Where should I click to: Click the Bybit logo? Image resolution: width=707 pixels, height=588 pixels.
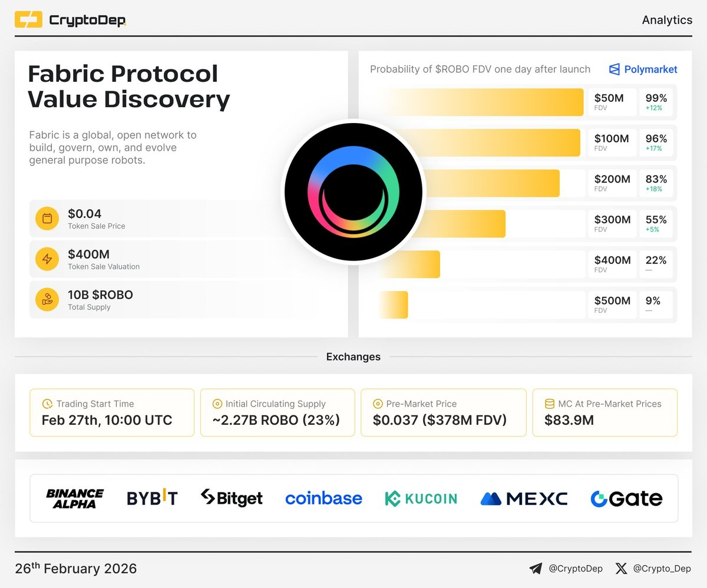tap(152, 498)
